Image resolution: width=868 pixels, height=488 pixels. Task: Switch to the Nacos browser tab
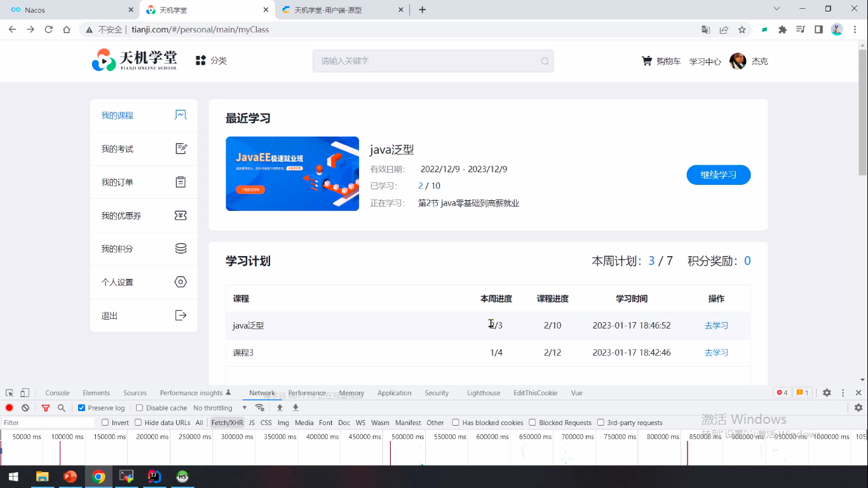[x=70, y=10]
